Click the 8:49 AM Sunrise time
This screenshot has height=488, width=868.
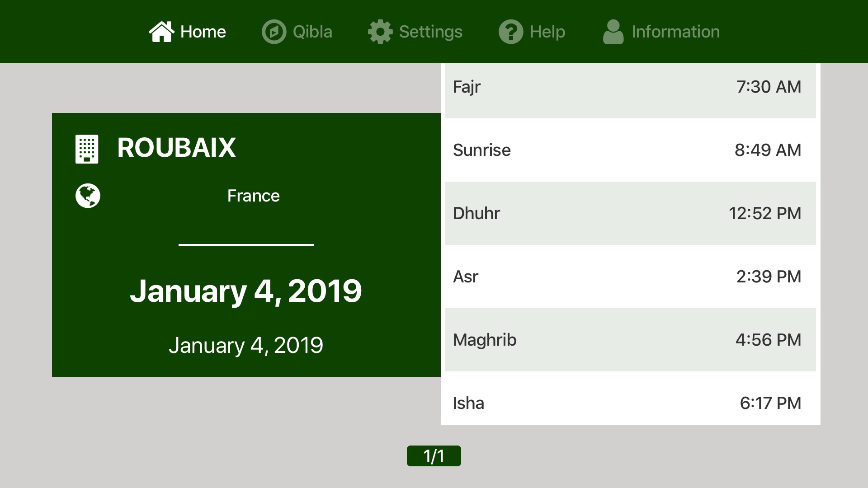tap(768, 150)
